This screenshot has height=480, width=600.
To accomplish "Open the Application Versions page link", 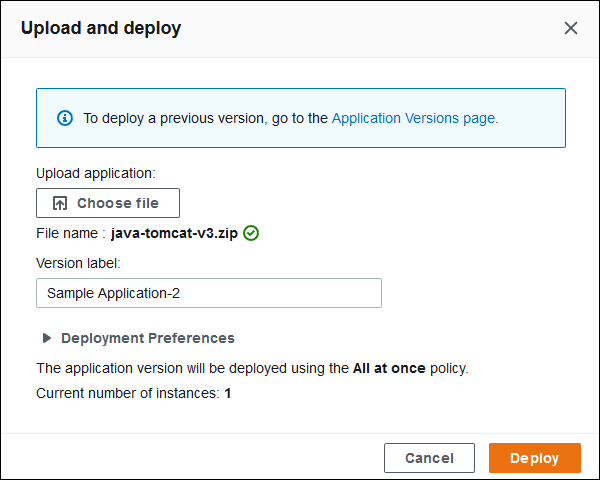I will tap(413, 118).
